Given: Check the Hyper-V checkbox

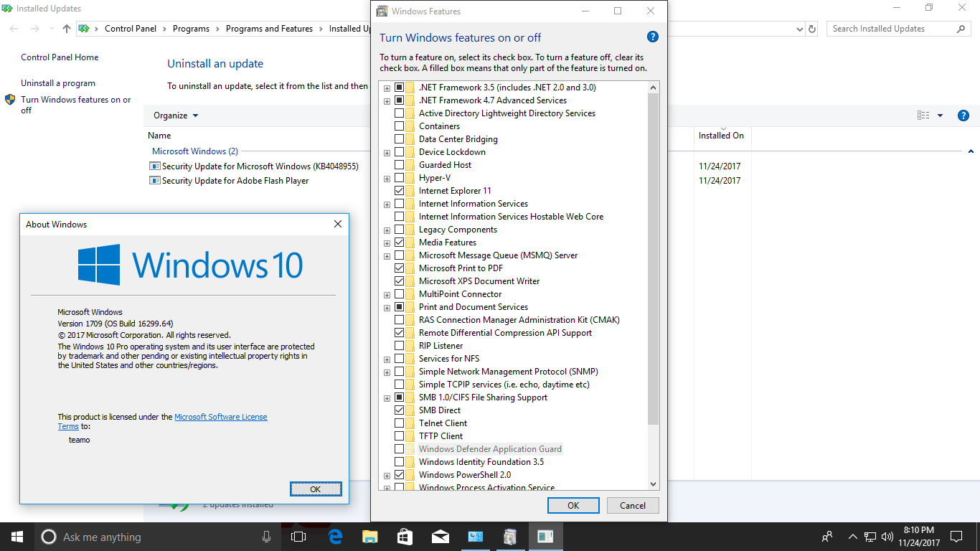Looking at the screenshot, I should pyautogui.click(x=399, y=178).
